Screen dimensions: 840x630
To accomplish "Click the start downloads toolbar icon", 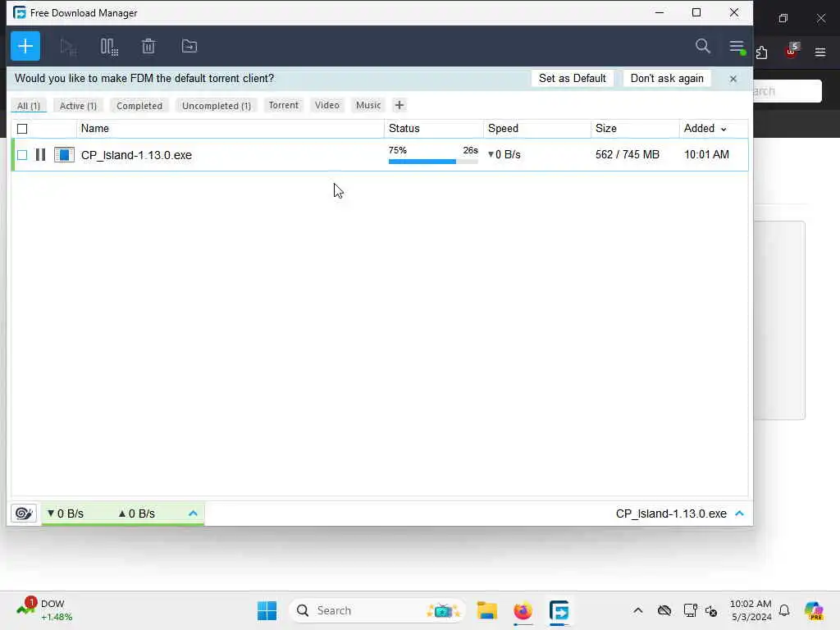I will [x=68, y=47].
